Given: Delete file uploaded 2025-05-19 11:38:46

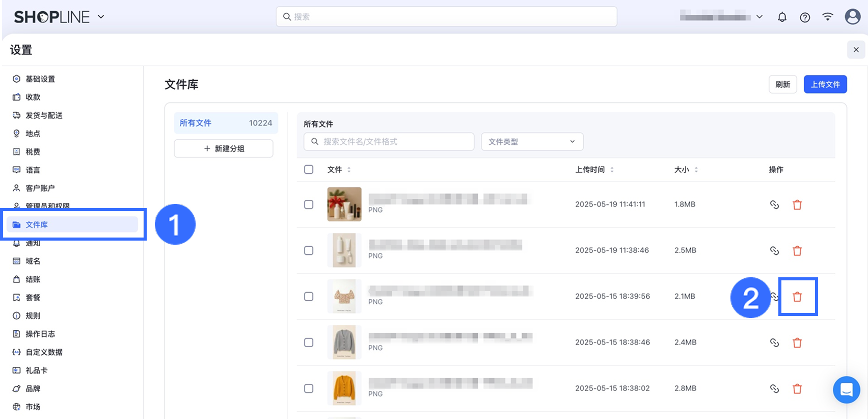Looking at the screenshot, I should click(797, 250).
